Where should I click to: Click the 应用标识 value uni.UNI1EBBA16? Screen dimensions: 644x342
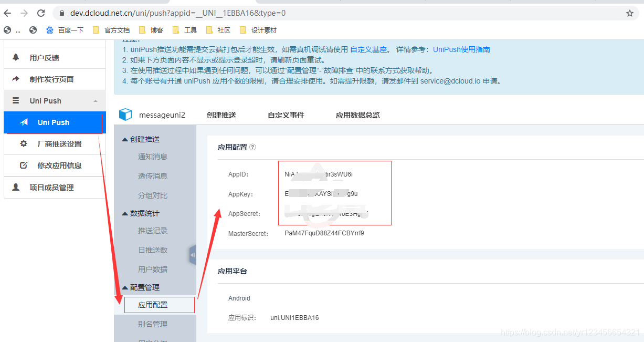click(294, 318)
